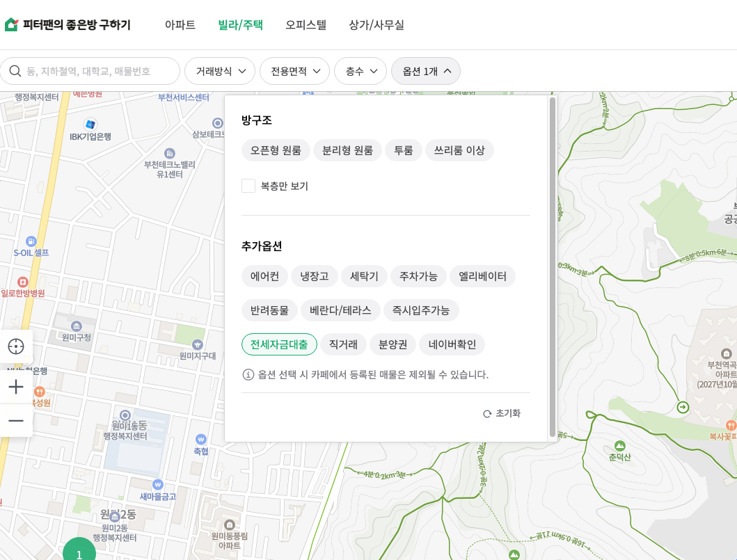
Task: Deselect the 전세자금대출 option chip
Action: pyautogui.click(x=279, y=344)
